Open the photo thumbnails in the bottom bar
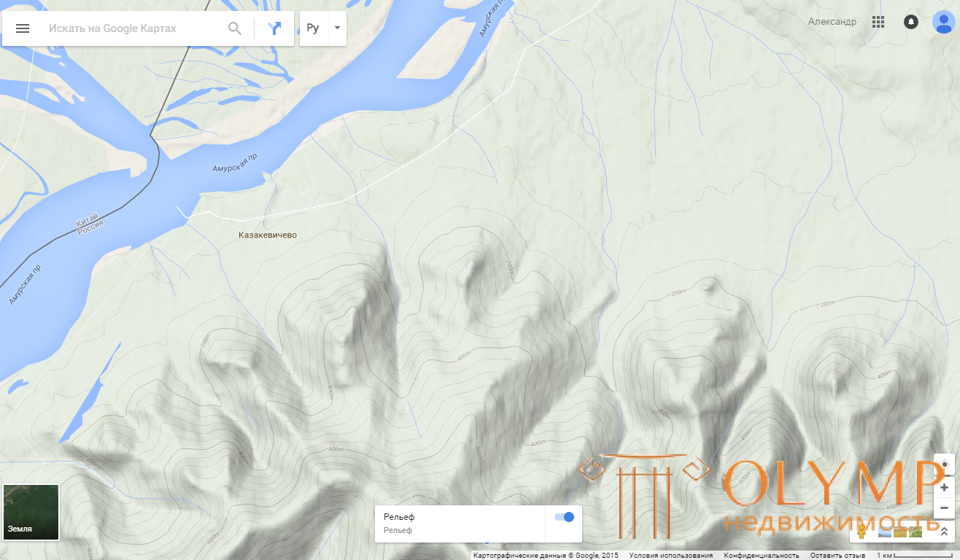Screen dimensions: 960x560 pos(900,532)
